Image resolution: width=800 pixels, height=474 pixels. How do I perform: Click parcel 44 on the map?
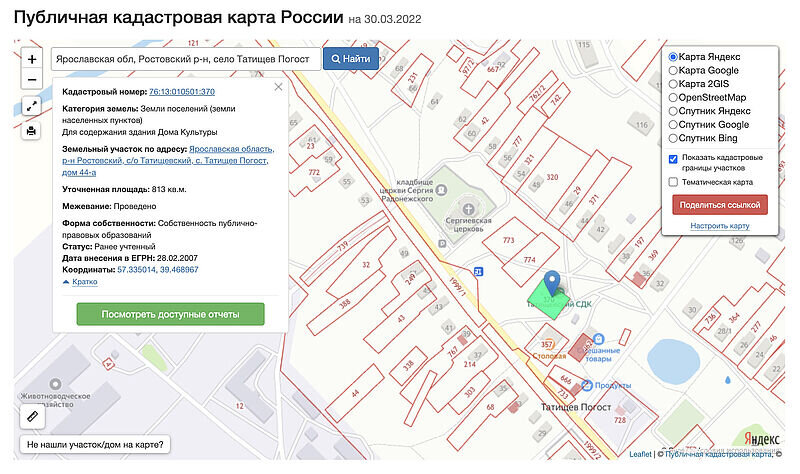tap(355, 393)
